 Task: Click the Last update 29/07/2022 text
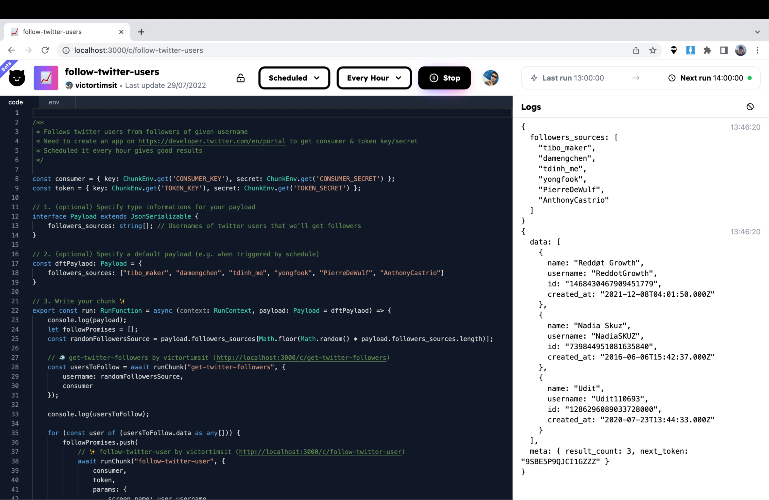[166, 85]
